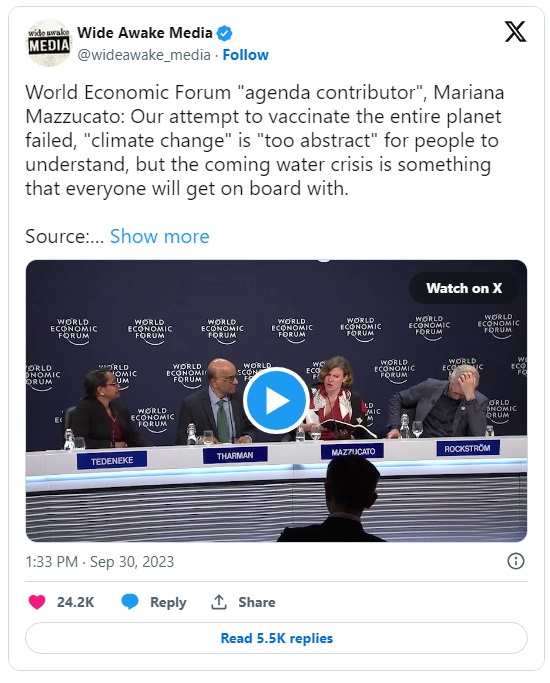Open the @wideawake_media handle link
Viewport: 550px width, 683px height.
144,55
